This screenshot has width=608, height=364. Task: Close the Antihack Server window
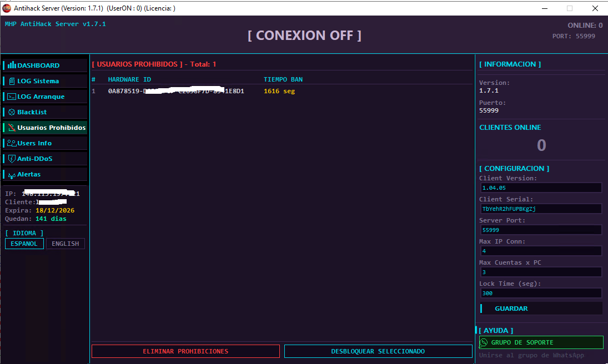click(595, 8)
